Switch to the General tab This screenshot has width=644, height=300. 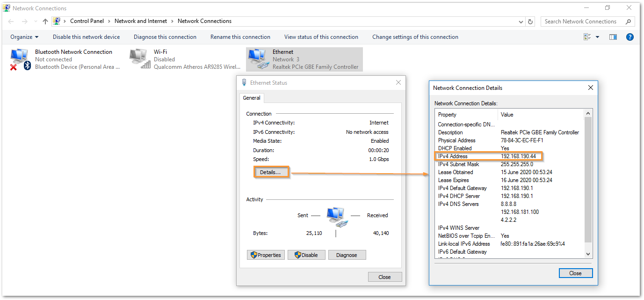[252, 98]
